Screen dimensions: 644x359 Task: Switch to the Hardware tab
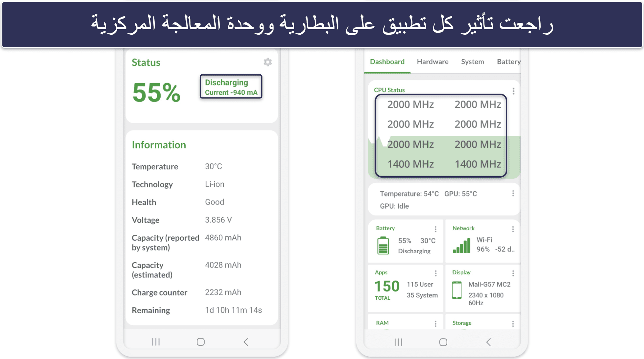[x=432, y=62]
